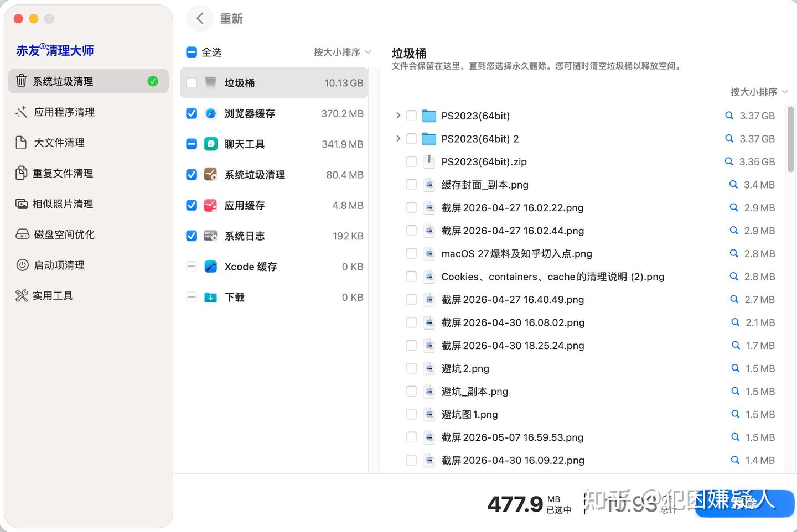Click the PS2023(64bit) folder icon
The width and height of the screenshot is (797, 532).
[429, 116]
